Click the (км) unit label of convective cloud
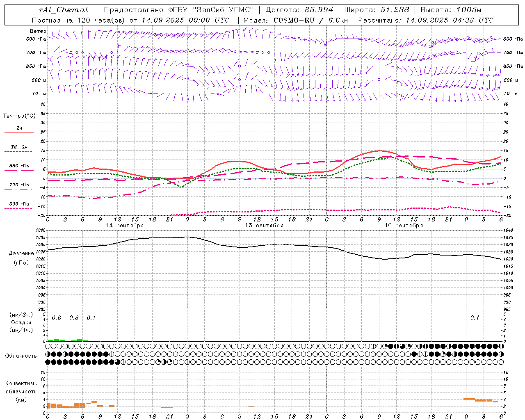The image size is (525, 420). (21, 399)
